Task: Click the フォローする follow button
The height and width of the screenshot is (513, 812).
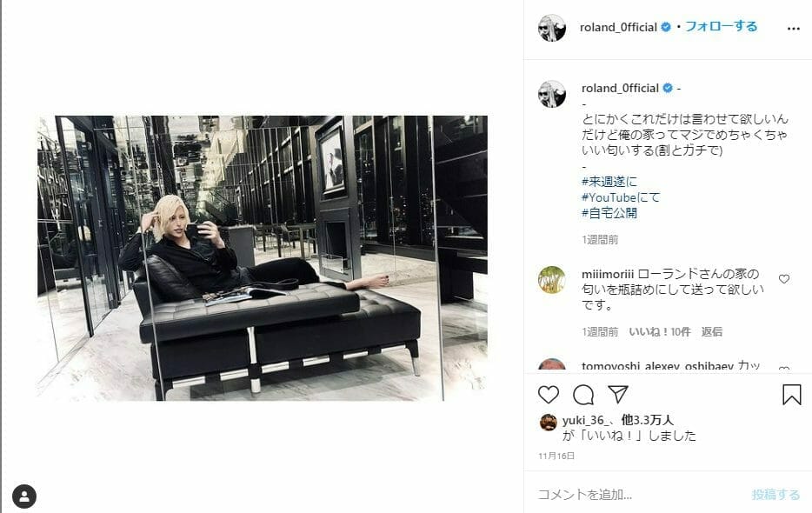Action: [722, 26]
